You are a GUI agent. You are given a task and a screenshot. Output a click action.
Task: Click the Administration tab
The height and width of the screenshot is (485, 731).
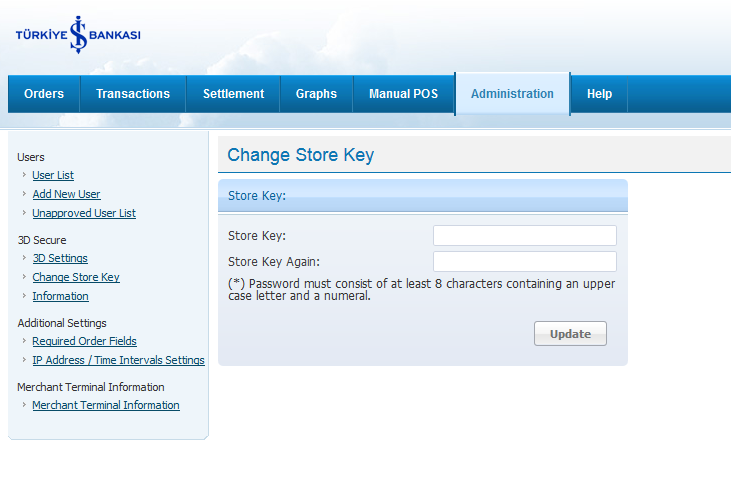[512, 94]
